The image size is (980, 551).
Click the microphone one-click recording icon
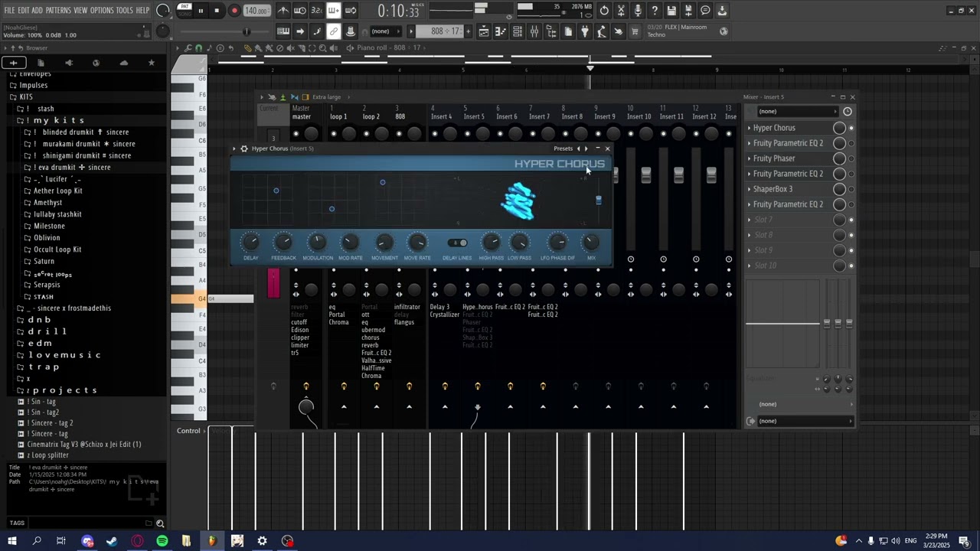[x=638, y=11]
